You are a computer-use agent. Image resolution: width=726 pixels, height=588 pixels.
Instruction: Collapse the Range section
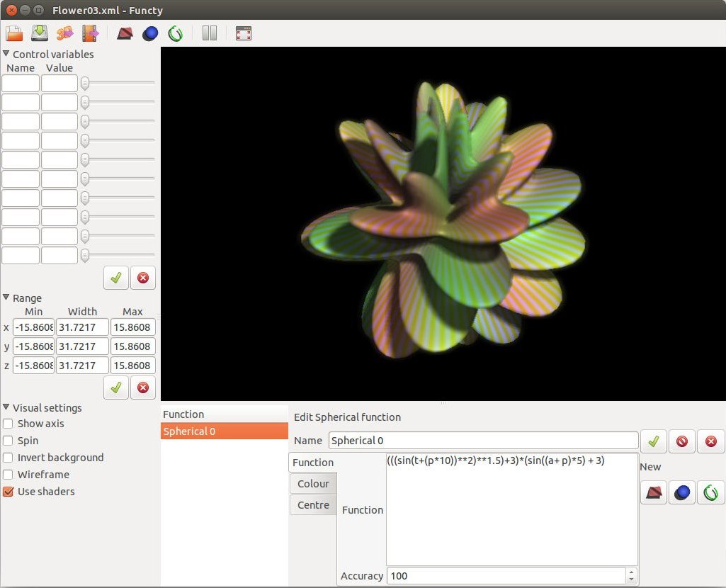click(x=6, y=298)
